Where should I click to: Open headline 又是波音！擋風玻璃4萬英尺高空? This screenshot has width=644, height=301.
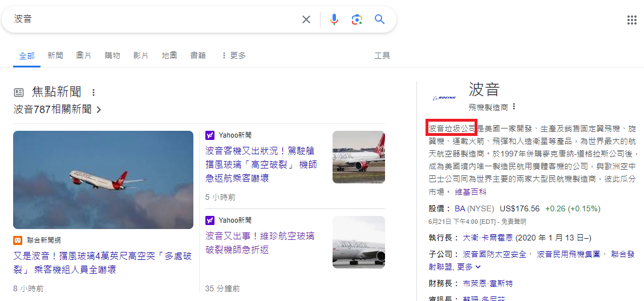tap(103, 263)
